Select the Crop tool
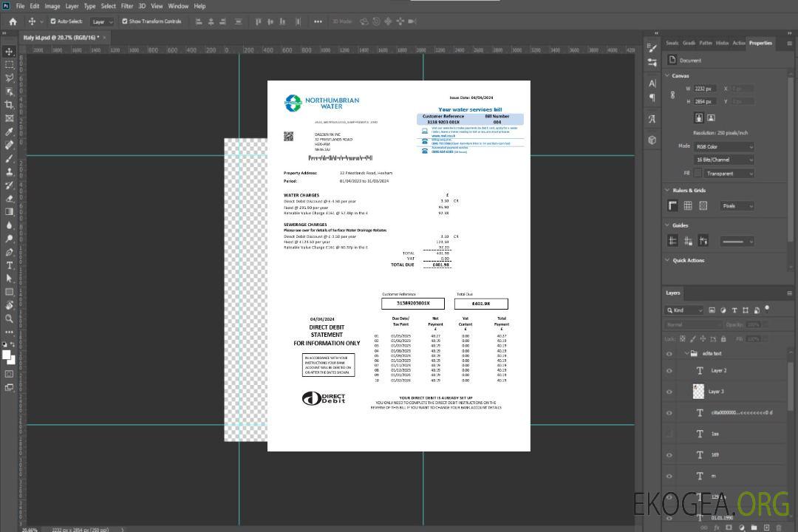The image size is (798, 532). [10, 105]
